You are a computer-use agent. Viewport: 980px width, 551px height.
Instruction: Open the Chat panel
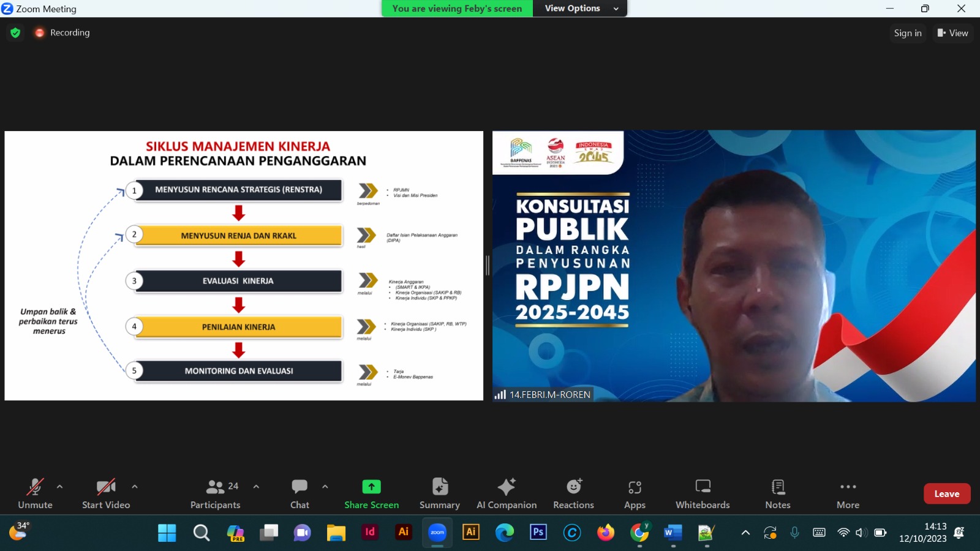point(300,493)
